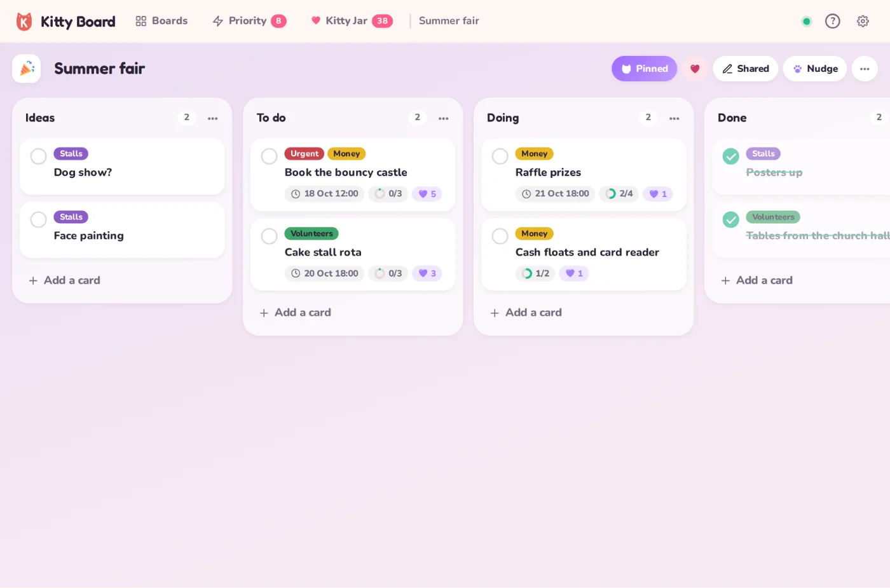Open the Ideas column options menu

(213, 118)
